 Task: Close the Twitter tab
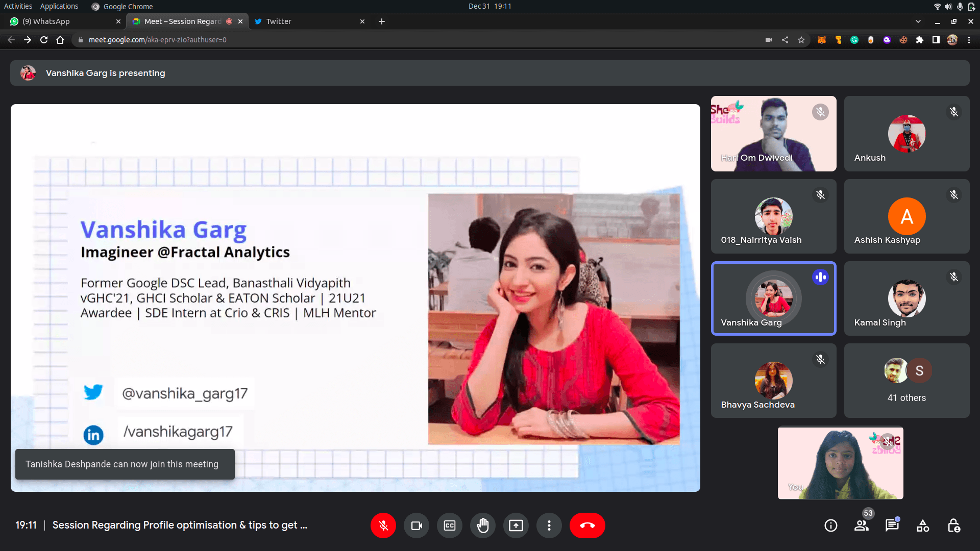[x=362, y=21]
